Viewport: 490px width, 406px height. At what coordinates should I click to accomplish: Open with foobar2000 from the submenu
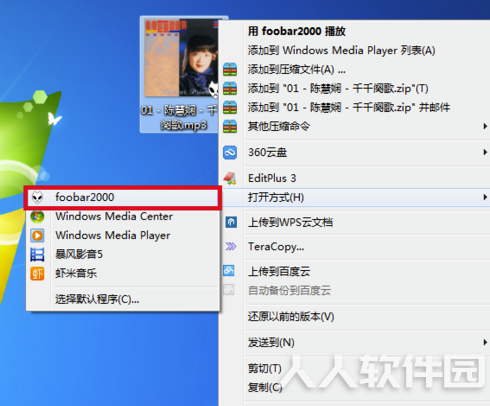click(122, 197)
